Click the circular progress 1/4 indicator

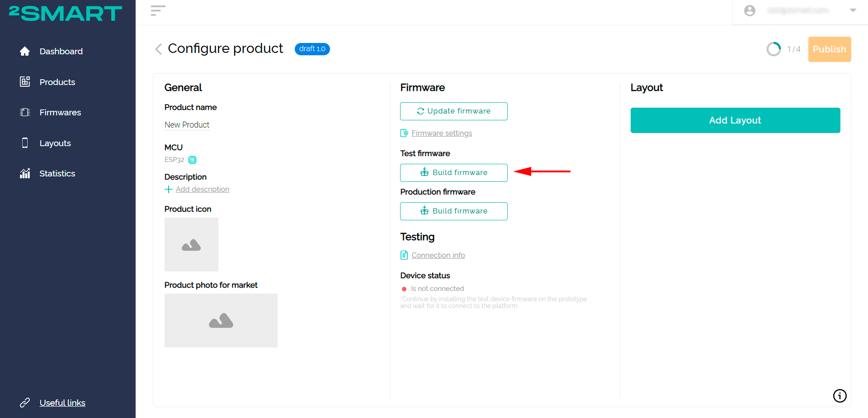(774, 49)
